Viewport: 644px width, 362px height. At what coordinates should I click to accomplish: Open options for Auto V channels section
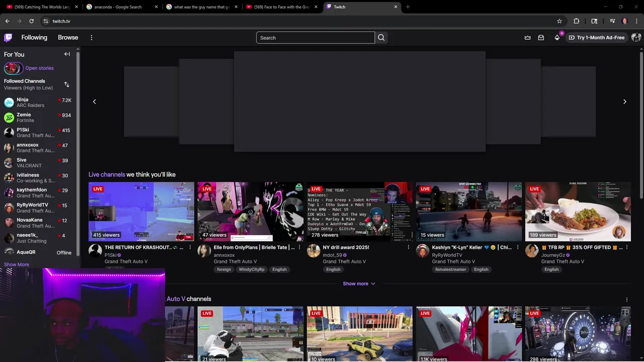coord(626,300)
